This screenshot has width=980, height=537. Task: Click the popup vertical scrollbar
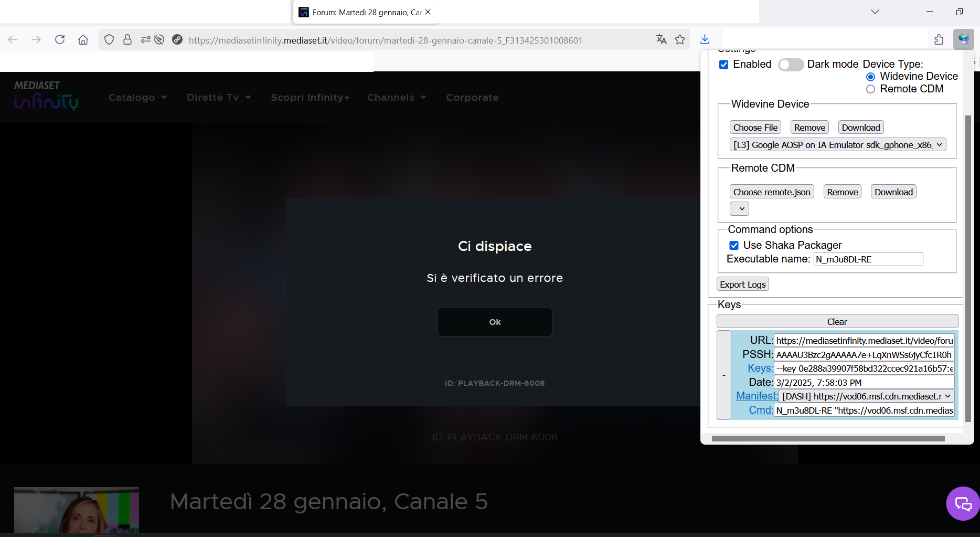[x=968, y=268]
